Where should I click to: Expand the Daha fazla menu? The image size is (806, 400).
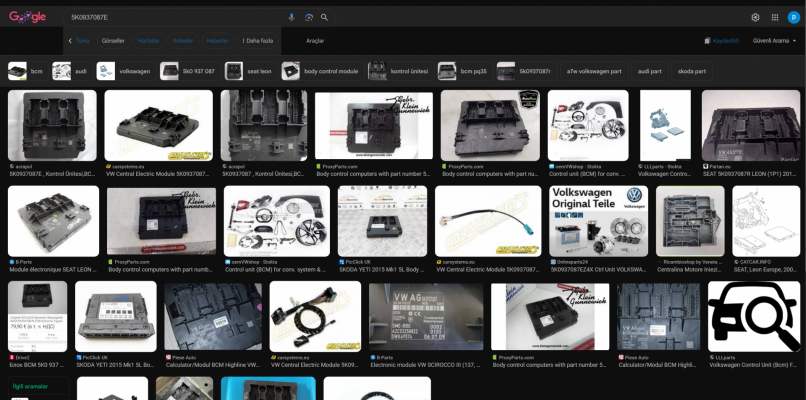(x=258, y=41)
